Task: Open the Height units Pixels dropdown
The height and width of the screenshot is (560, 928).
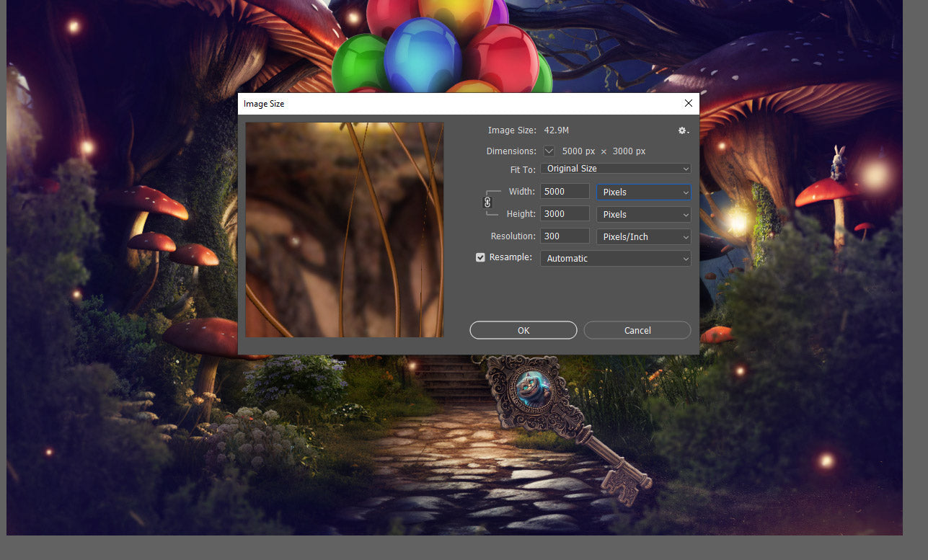Action: tap(643, 214)
